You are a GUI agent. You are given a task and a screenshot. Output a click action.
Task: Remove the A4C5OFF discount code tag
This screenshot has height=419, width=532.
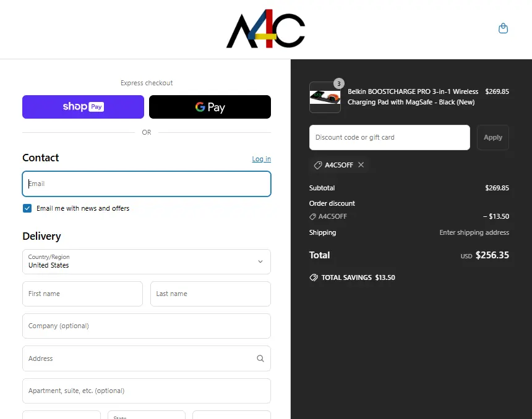click(361, 165)
